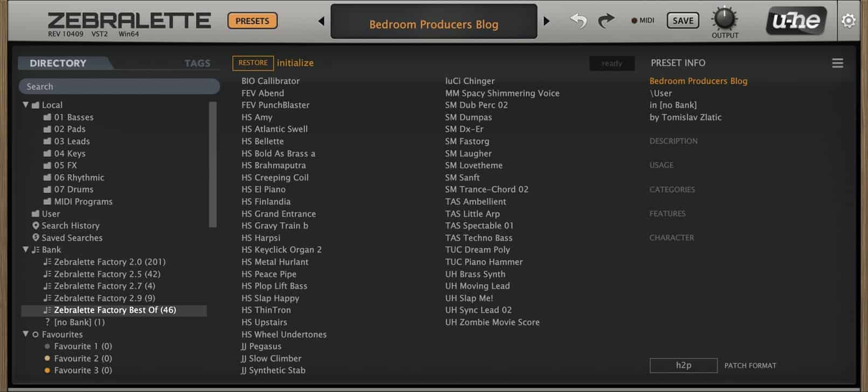Image resolution: width=868 pixels, height=392 pixels.
Task: Load preset luCi Chinger
Action: coord(470,81)
